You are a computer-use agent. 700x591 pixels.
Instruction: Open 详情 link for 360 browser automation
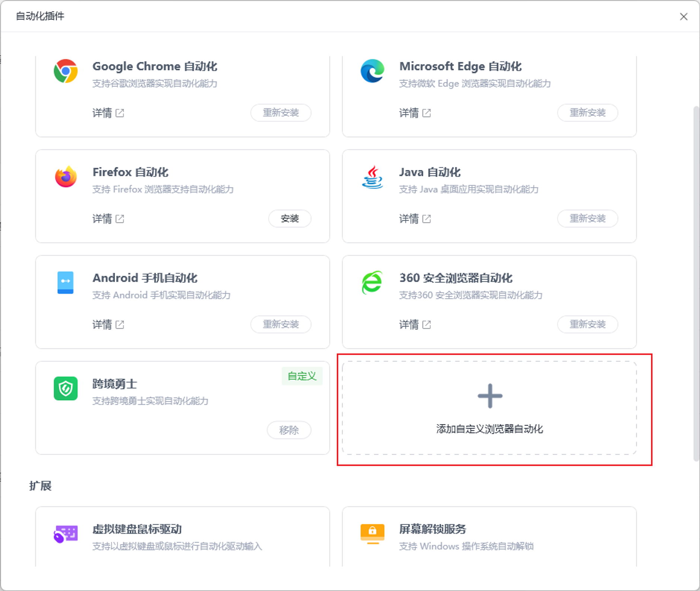[x=409, y=325]
